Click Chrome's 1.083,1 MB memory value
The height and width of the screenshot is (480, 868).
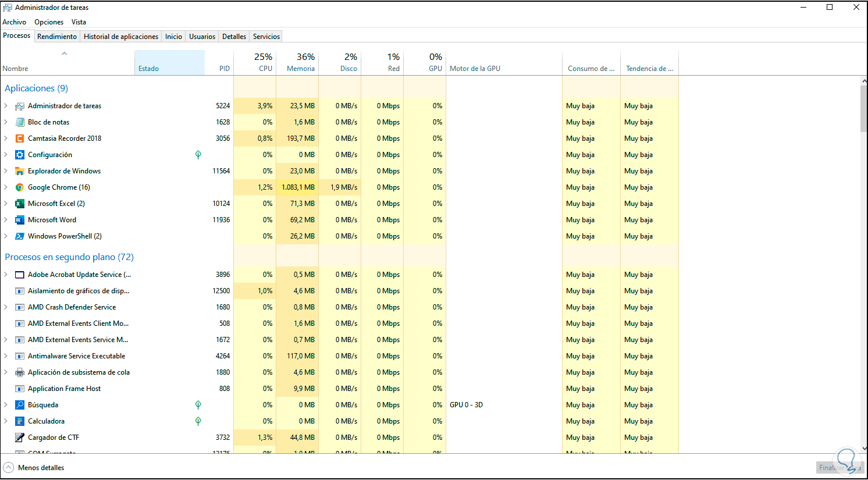pos(298,187)
